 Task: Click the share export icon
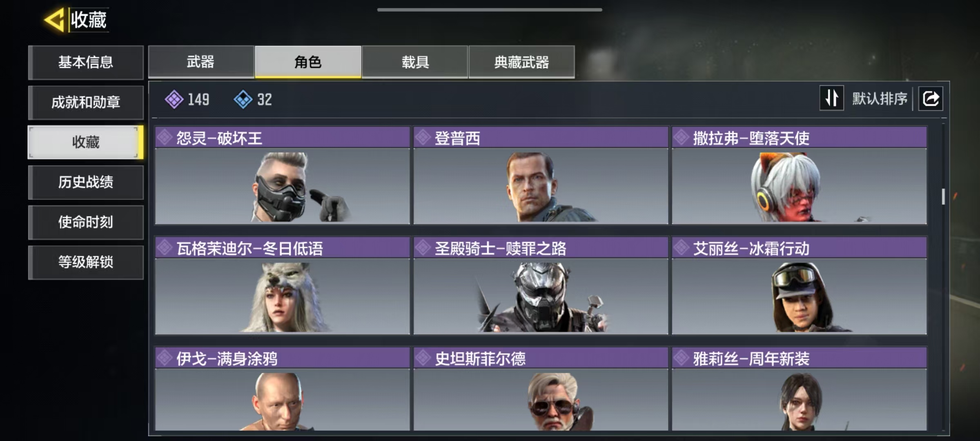(x=931, y=98)
